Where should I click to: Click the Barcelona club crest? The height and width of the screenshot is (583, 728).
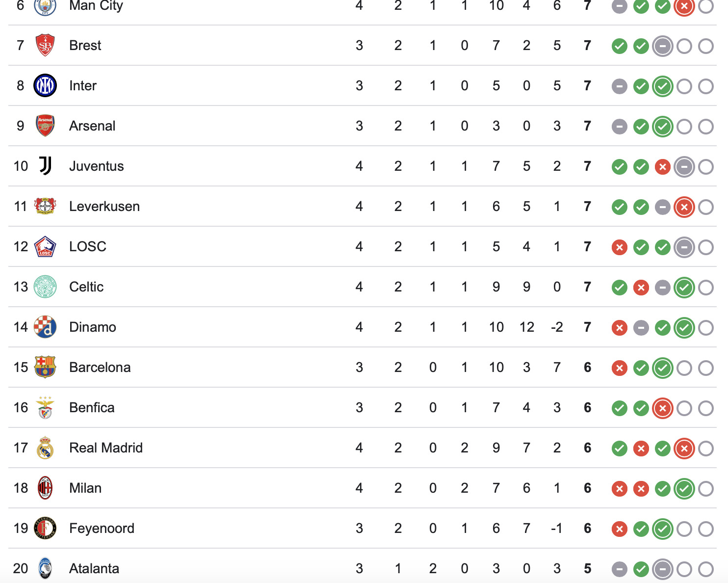point(45,368)
